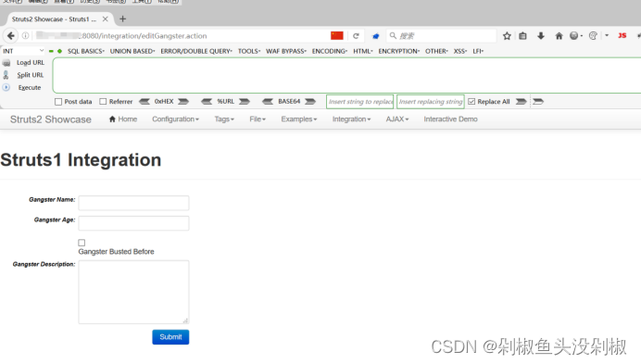Bookmark this page with the star icon
Viewport: 641px width, 364px height.
click(x=507, y=36)
